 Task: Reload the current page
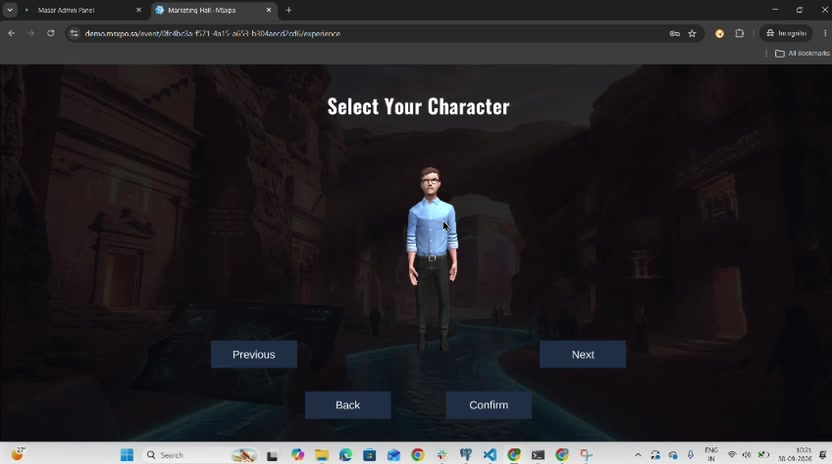coord(50,33)
